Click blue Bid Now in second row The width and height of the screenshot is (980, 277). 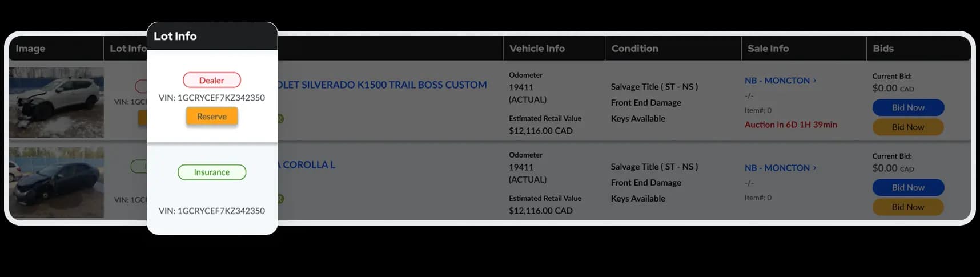[908, 187]
